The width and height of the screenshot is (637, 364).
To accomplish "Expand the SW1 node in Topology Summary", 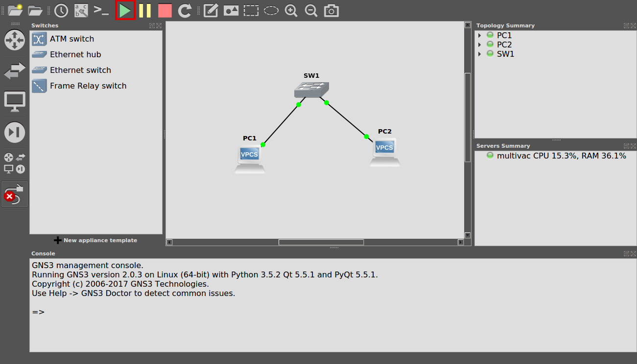I will (x=480, y=54).
